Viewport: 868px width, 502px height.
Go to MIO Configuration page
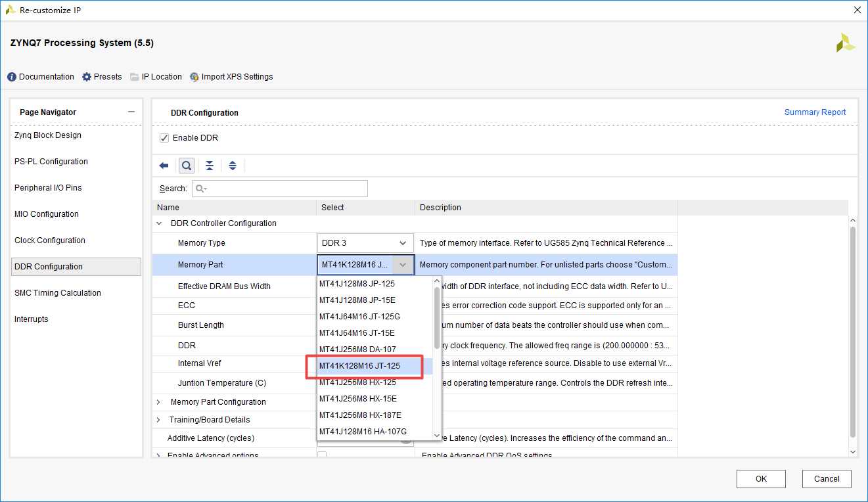click(x=47, y=214)
